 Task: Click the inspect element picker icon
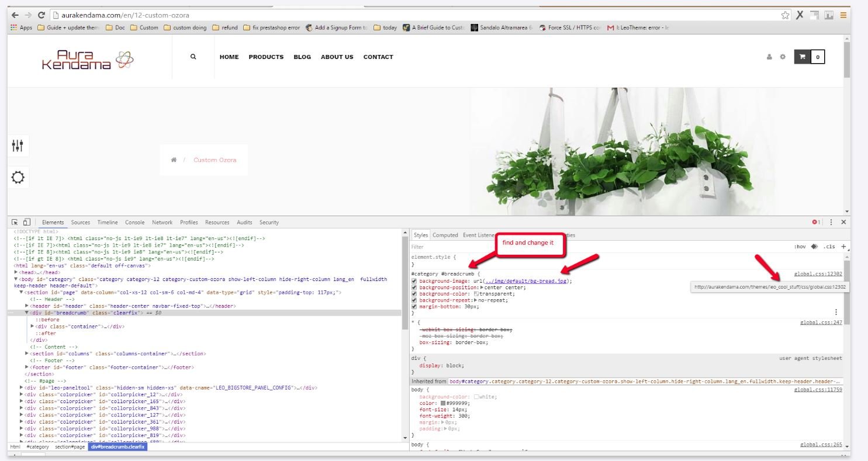tap(15, 222)
